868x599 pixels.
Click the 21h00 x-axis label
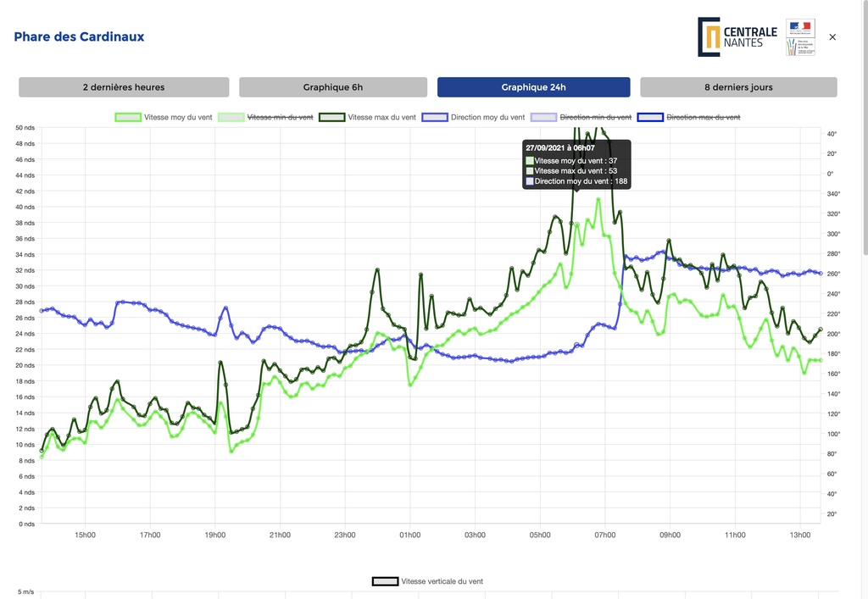coord(280,535)
